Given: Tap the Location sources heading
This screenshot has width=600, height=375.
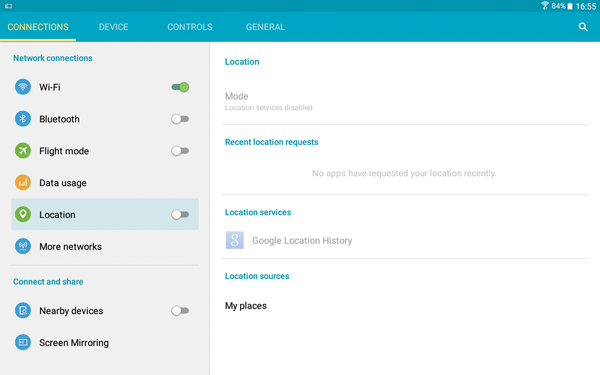Looking at the screenshot, I should tap(257, 276).
